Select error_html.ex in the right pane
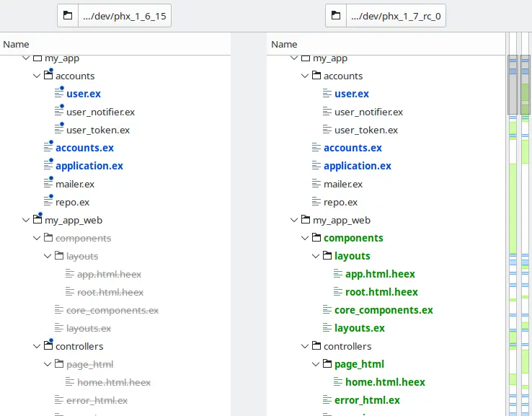The image size is (532, 416). tap(367, 400)
